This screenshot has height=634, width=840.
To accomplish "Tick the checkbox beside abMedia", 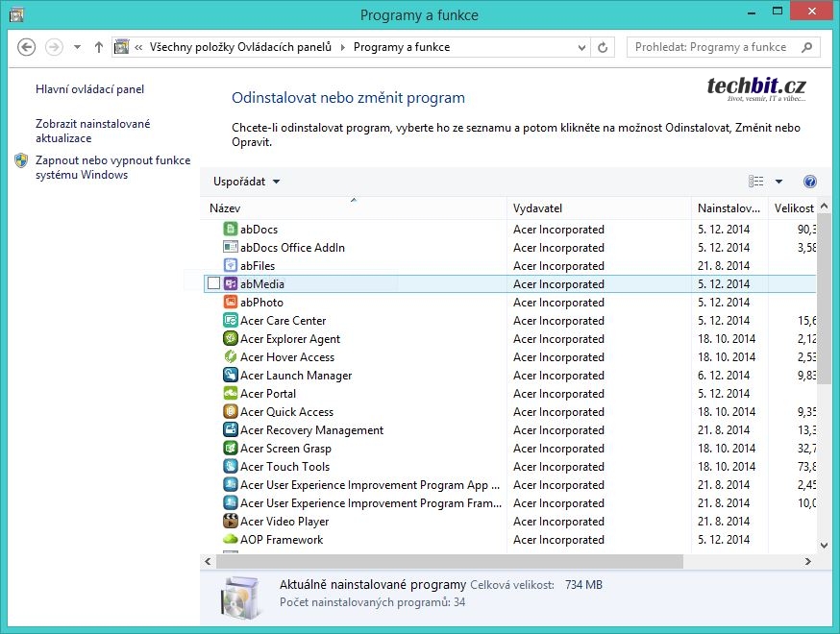I will tap(213, 283).
